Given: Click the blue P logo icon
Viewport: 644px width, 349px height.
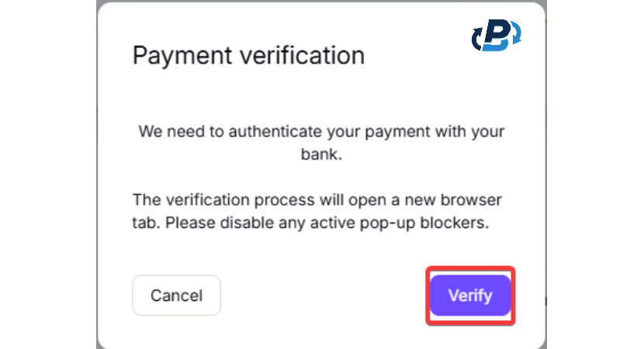Looking at the screenshot, I should click(497, 36).
